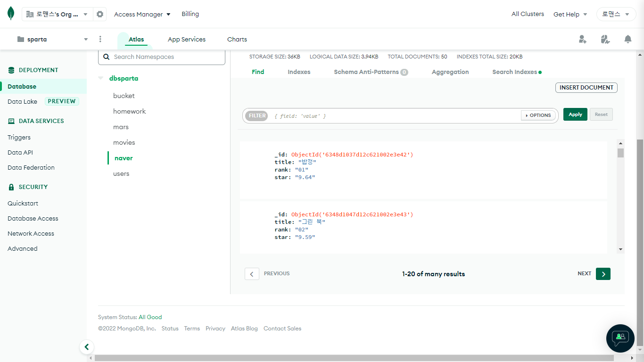
Task: Expand the Get Help menu
Action: tap(570, 14)
